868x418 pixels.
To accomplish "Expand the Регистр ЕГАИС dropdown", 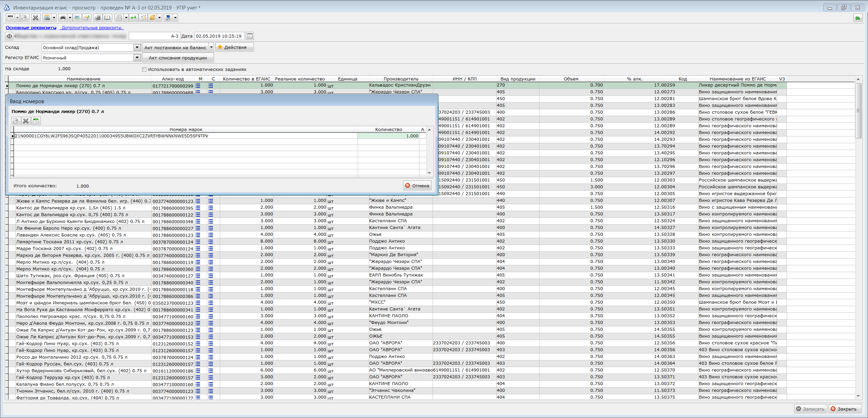I will click(137, 58).
